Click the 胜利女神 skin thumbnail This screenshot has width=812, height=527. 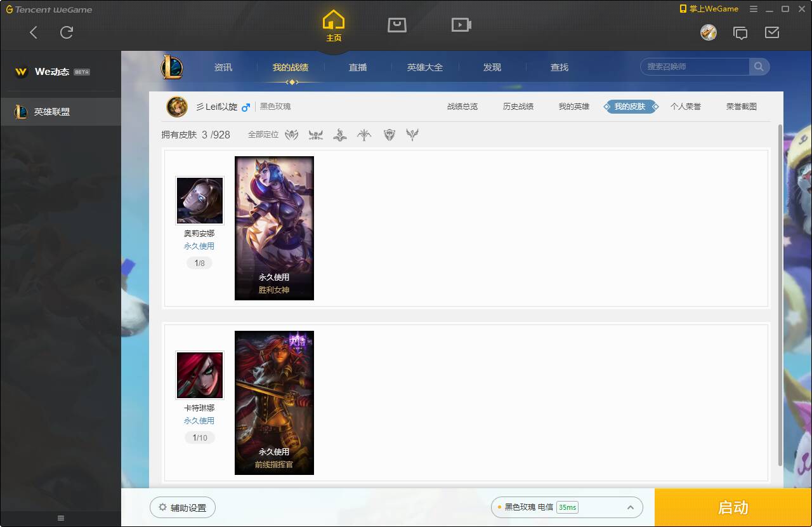click(274, 228)
